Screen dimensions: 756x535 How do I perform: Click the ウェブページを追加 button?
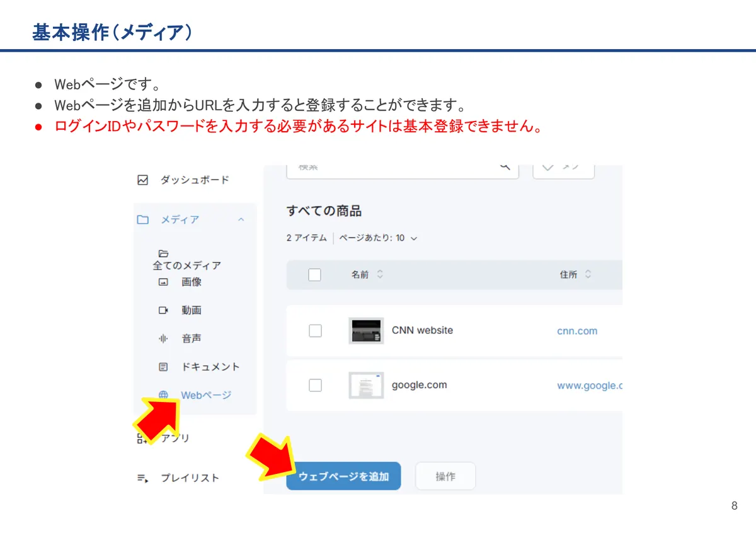pyautogui.click(x=343, y=476)
